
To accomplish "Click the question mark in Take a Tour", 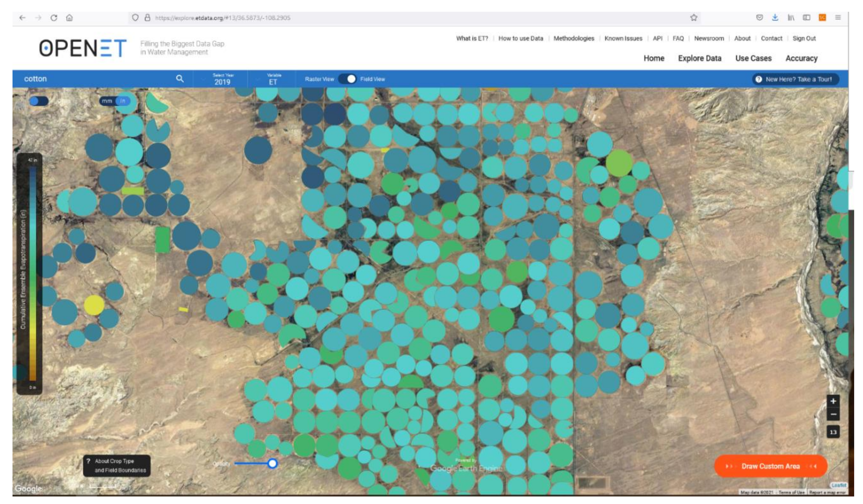I will coord(759,79).
